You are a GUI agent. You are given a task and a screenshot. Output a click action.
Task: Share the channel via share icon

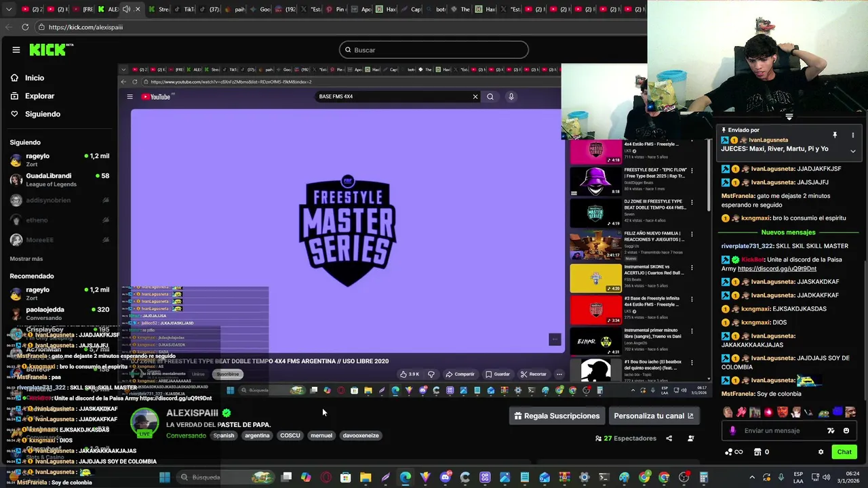coord(669,439)
